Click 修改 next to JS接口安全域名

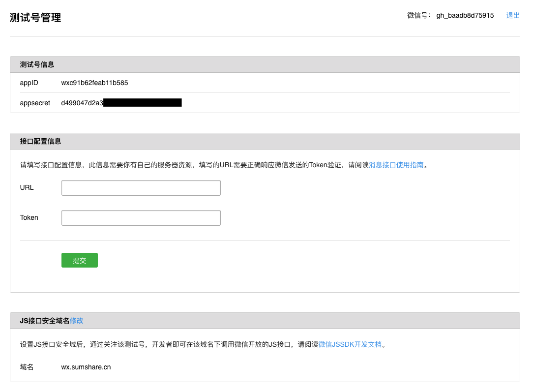(x=77, y=321)
